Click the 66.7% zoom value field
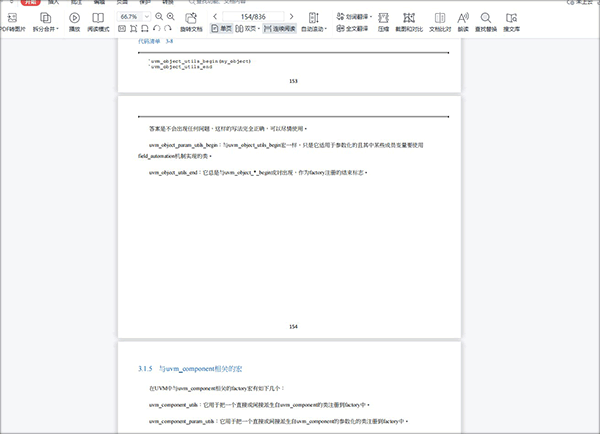 [x=129, y=16]
